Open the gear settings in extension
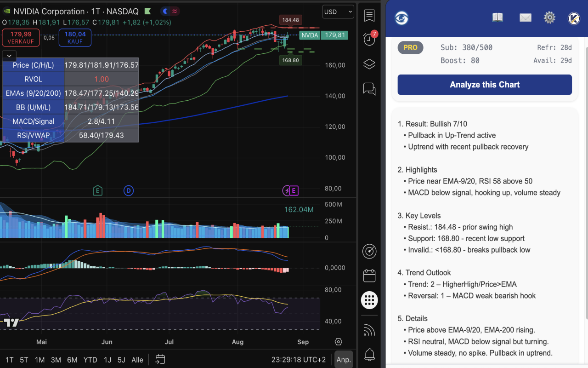Image resolution: width=588 pixels, height=368 pixels. tap(549, 17)
